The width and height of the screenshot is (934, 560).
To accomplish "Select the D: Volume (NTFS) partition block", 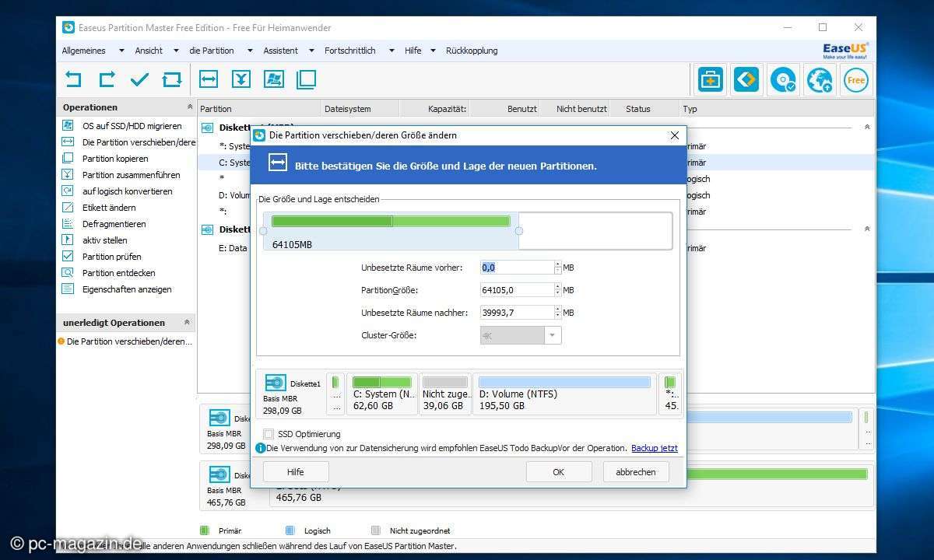I will pos(564,394).
